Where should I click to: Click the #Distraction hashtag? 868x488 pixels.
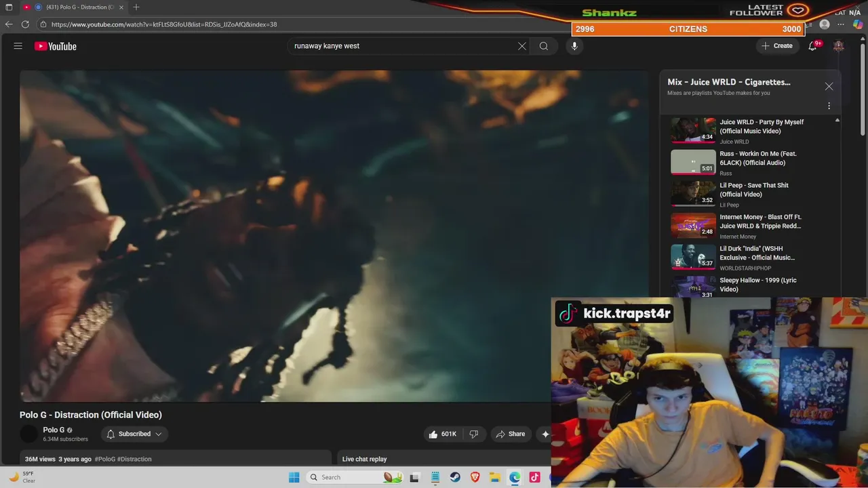134,459
